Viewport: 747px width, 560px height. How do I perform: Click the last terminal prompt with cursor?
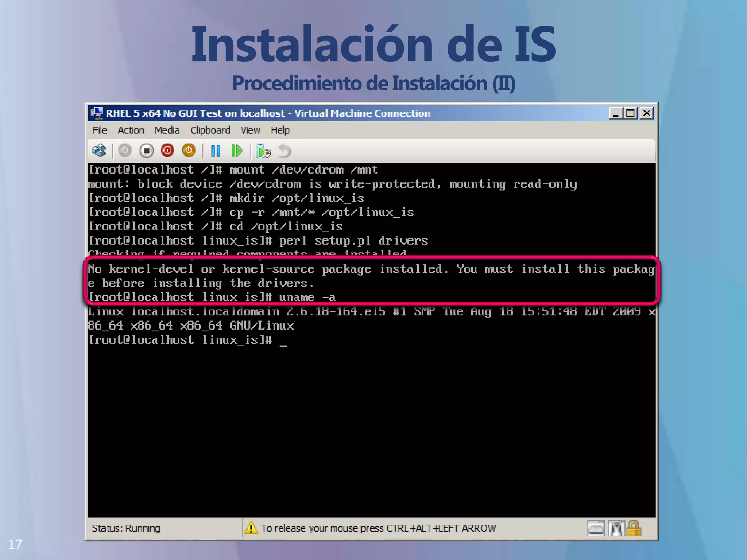point(187,340)
